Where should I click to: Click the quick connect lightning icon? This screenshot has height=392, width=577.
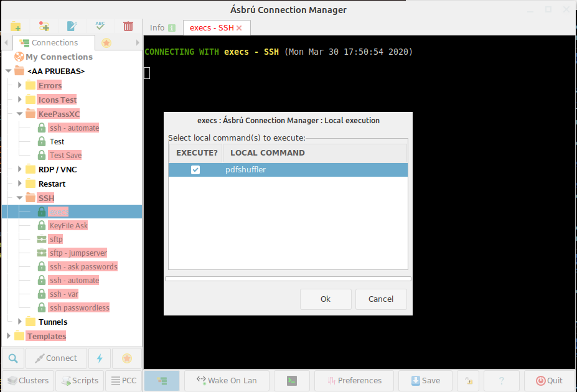pyautogui.click(x=100, y=358)
